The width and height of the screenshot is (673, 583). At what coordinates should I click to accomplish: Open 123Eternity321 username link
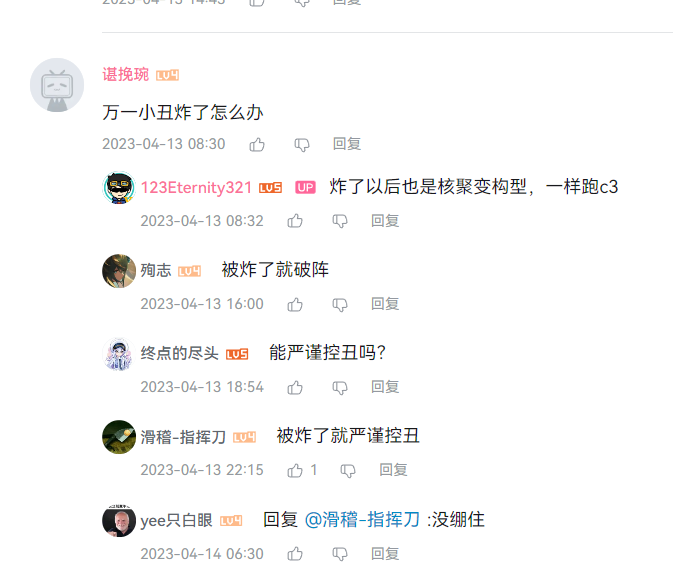196,188
